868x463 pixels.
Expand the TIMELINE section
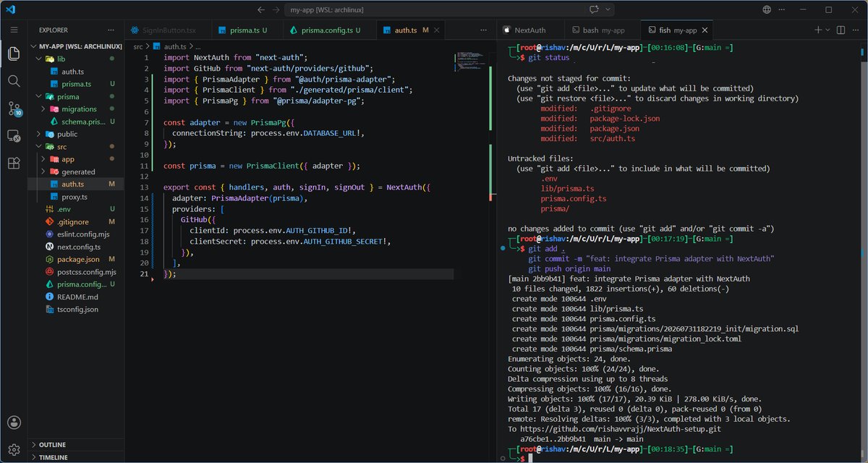click(76, 457)
